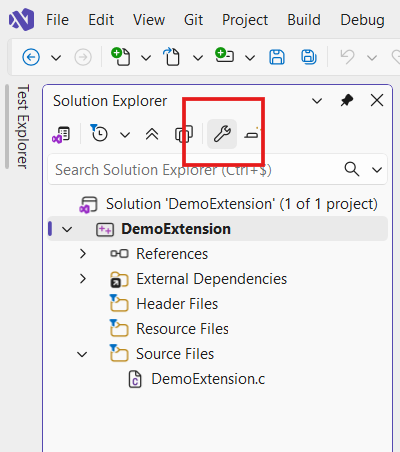Screen dimensions: 400x452
Task: Click the Solution Explorer title text
Action: [x=110, y=101]
